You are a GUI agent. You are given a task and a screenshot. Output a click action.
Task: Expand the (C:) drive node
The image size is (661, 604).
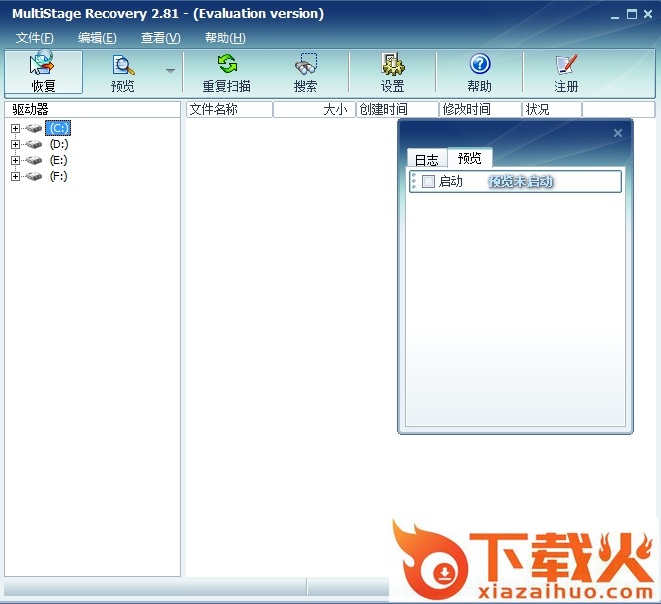pos(16,128)
